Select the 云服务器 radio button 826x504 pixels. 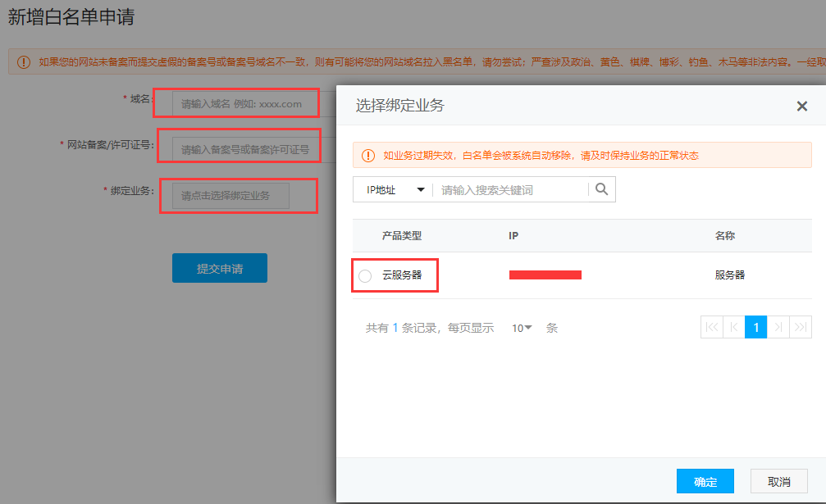click(365, 276)
